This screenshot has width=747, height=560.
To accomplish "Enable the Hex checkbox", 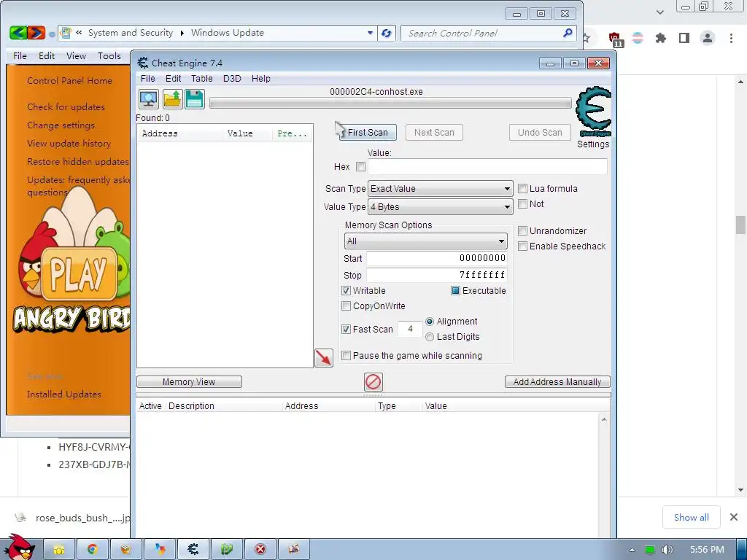I will pyautogui.click(x=360, y=167).
